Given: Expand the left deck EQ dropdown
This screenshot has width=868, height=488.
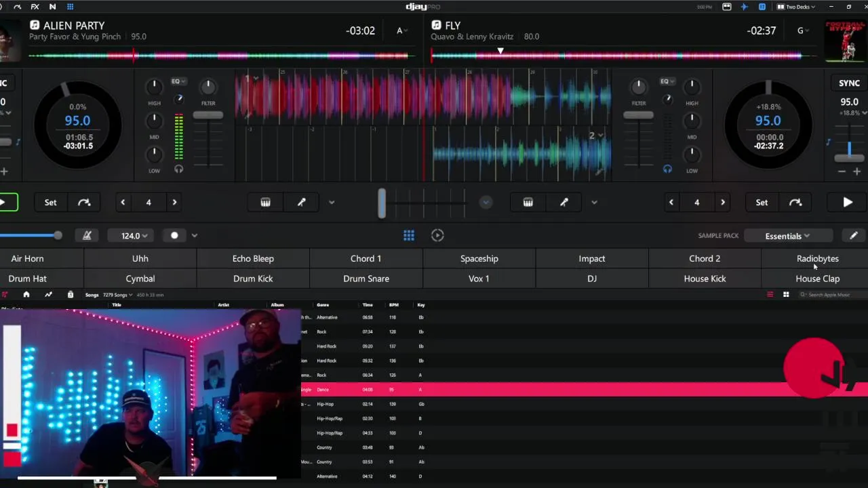Looking at the screenshot, I should [x=178, y=81].
